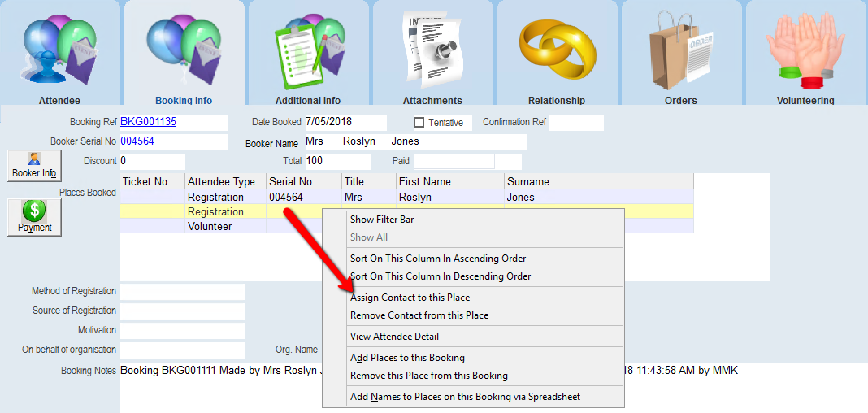
Task: Open the Attendee tab icon
Action: click(x=60, y=50)
